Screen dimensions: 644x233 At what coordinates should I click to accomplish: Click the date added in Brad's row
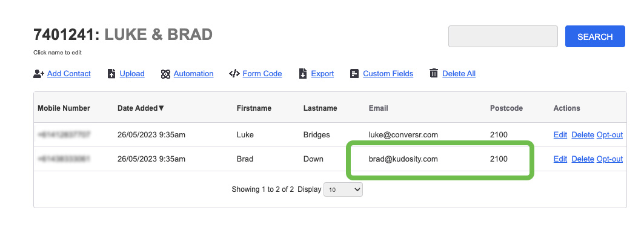pyautogui.click(x=151, y=159)
